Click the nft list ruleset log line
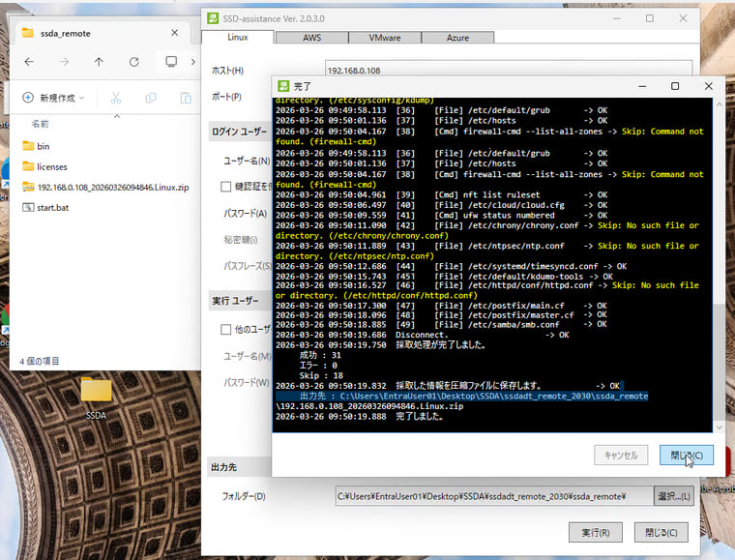The width and height of the screenshot is (735, 560). click(441, 195)
